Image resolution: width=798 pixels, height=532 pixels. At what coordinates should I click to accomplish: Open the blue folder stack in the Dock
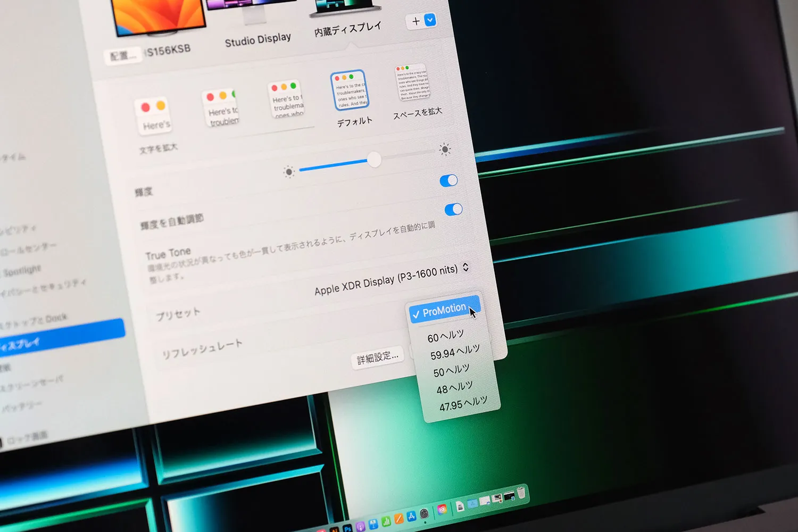(x=472, y=503)
